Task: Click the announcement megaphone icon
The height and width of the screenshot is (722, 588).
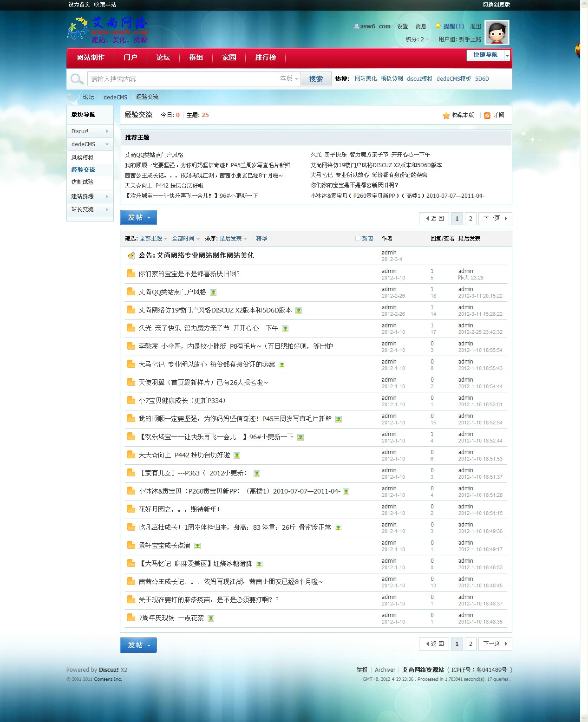Action: point(131,255)
